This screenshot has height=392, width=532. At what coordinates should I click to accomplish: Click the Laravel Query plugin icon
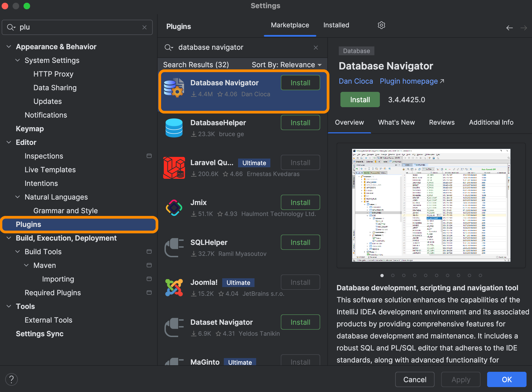[174, 168]
